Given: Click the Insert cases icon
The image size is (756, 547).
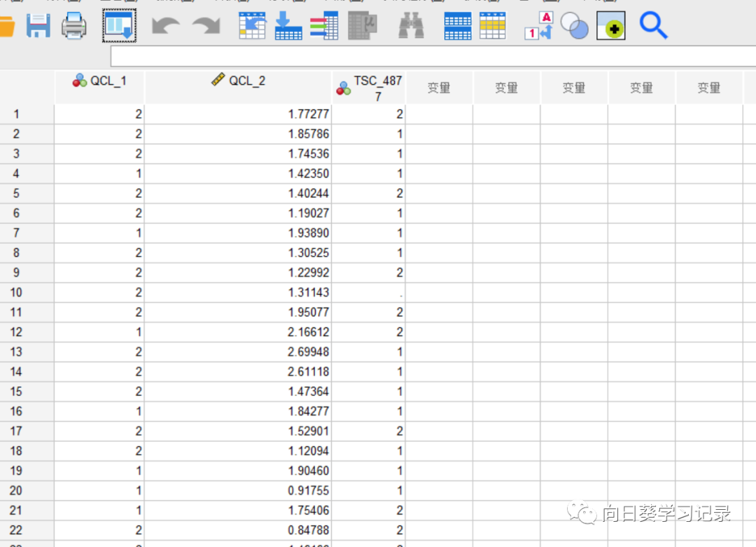Looking at the screenshot, I should pos(458,27).
